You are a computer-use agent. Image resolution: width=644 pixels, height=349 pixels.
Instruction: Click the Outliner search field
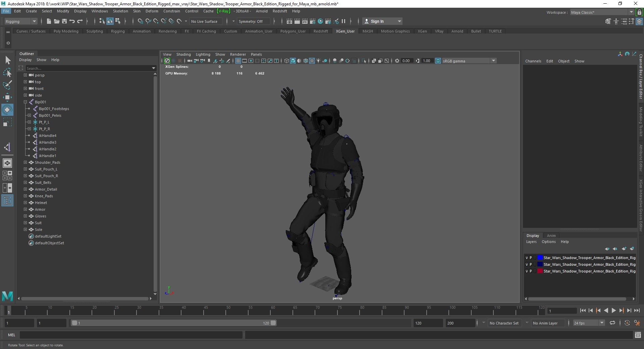tap(89, 68)
